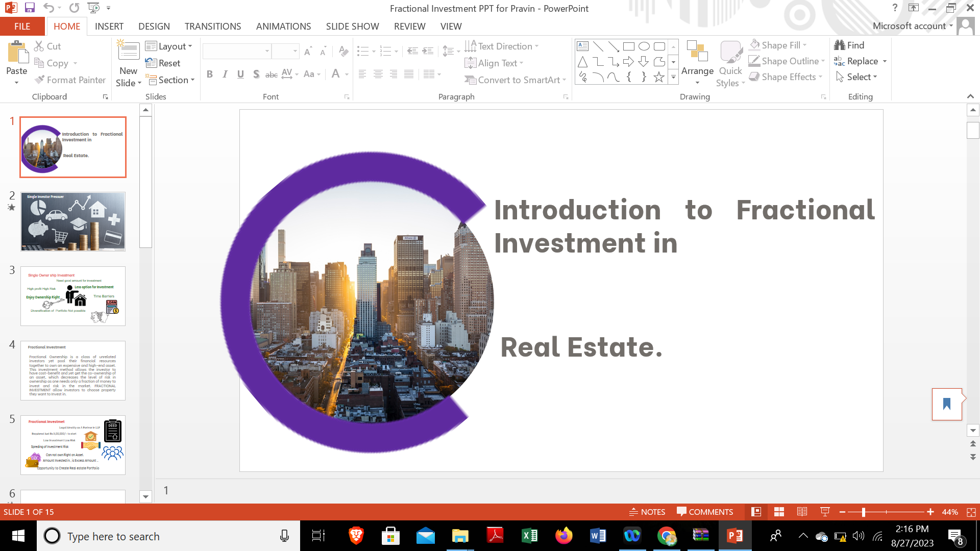Viewport: 980px width, 551px height.
Task: Open the Select dropdown in Editing
Action: [856, 77]
